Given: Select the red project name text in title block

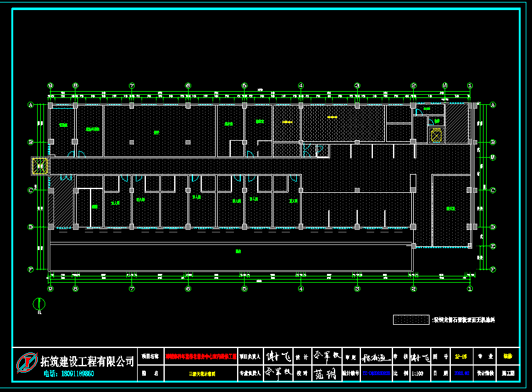Looking at the screenshot, I should (201, 356).
